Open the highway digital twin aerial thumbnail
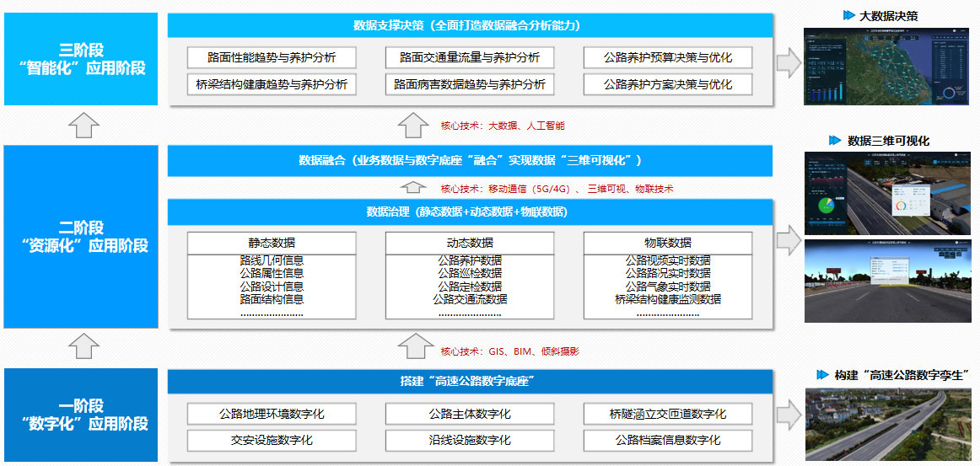The image size is (980, 466). click(x=886, y=426)
